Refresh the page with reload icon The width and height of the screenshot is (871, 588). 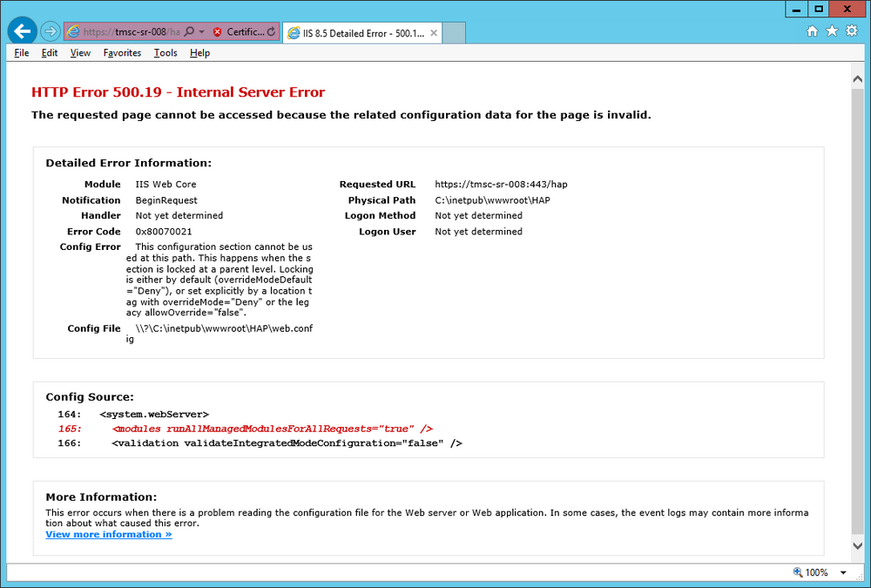(271, 31)
